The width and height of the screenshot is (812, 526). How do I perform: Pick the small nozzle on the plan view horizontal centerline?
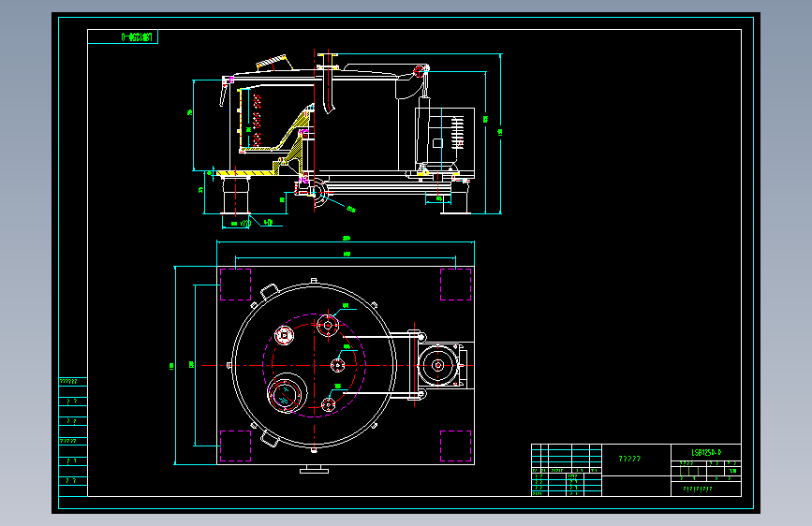tap(338, 366)
